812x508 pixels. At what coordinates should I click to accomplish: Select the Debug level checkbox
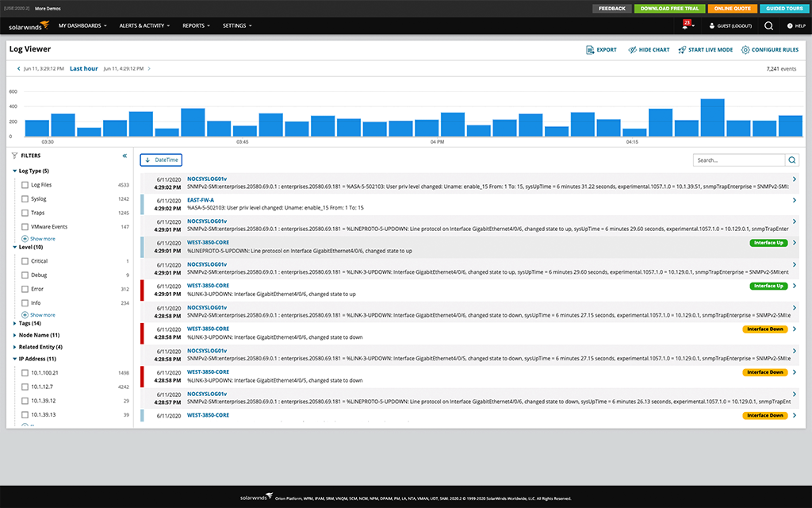click(x=25, y=275)
